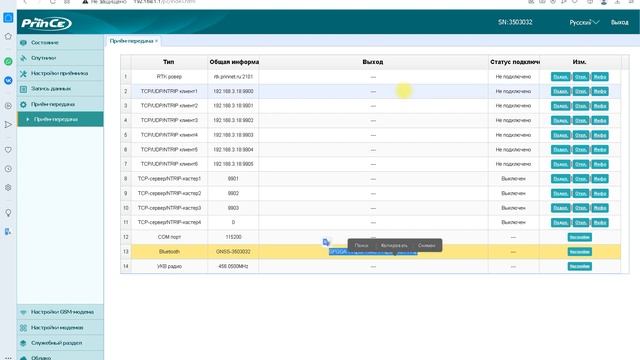
Task: Click the paper-plane flow icon in the sidebar
Action: [8, 124]
